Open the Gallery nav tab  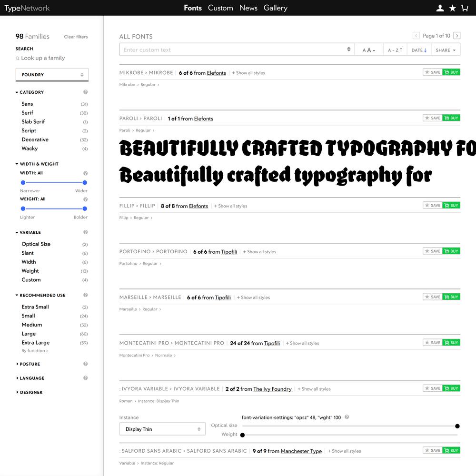coord(275,8)
